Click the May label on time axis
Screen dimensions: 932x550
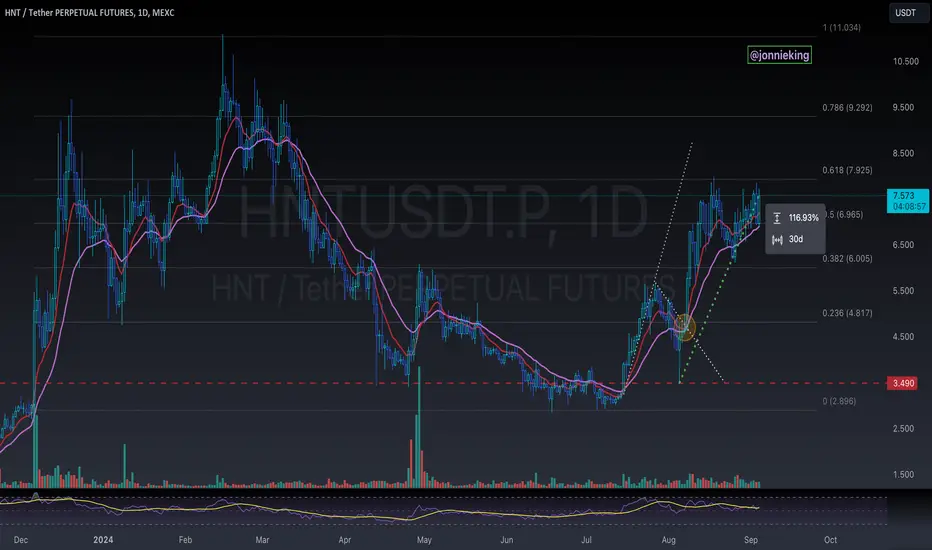tap(424, 540)
